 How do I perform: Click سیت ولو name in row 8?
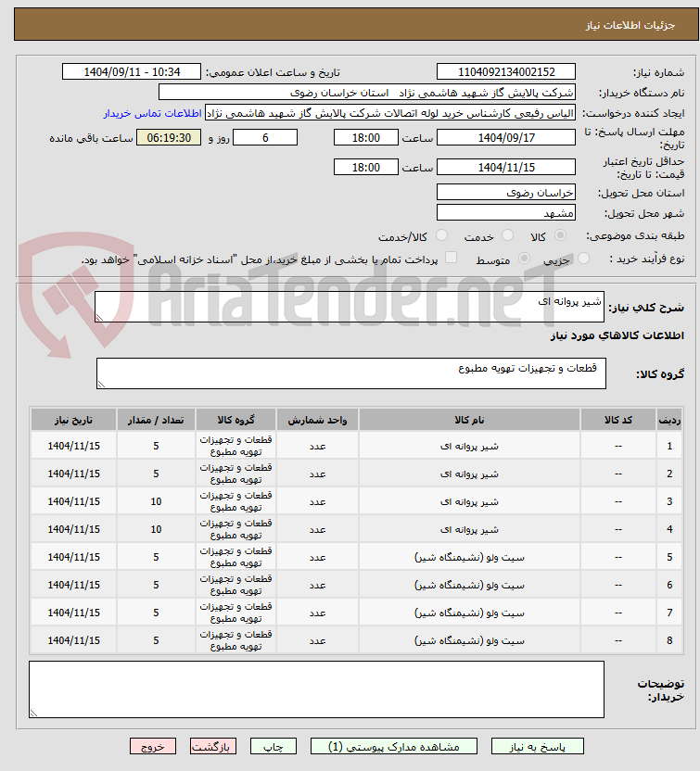469,640
